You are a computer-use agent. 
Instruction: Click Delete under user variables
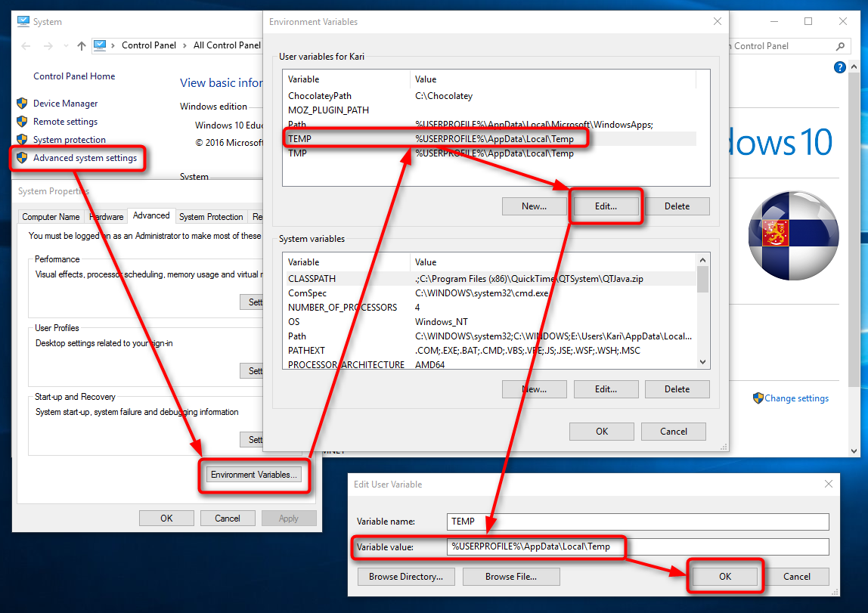[677, 206]
